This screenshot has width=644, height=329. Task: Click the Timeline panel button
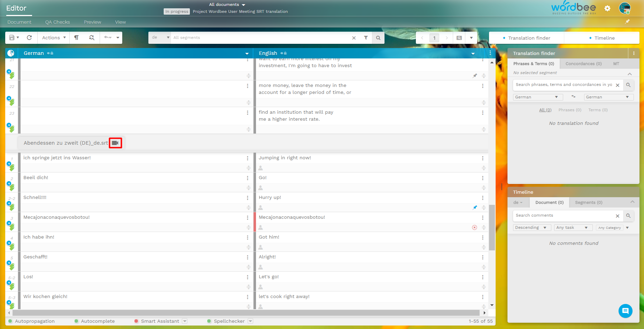(x=602, y=38)
